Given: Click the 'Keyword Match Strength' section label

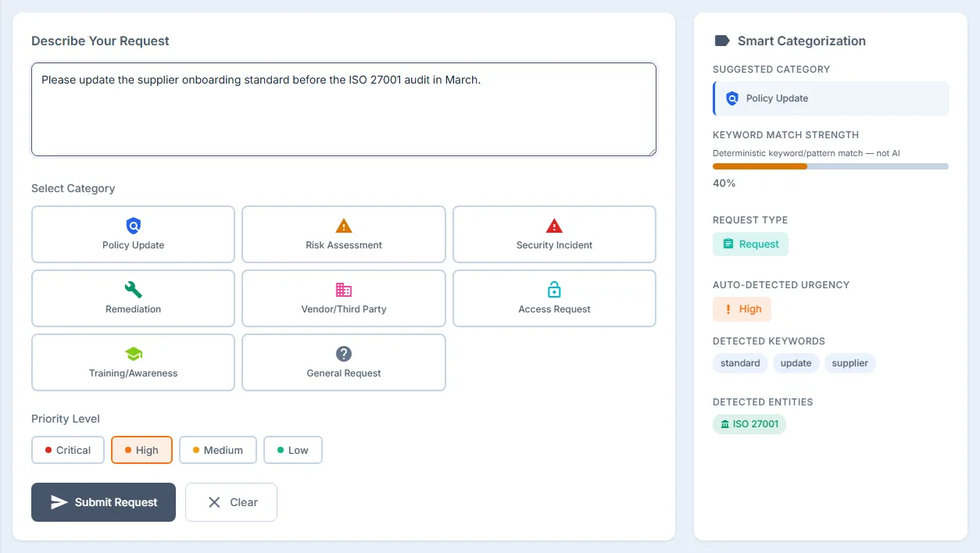Looking at the screenshot, I should (785, 135).
